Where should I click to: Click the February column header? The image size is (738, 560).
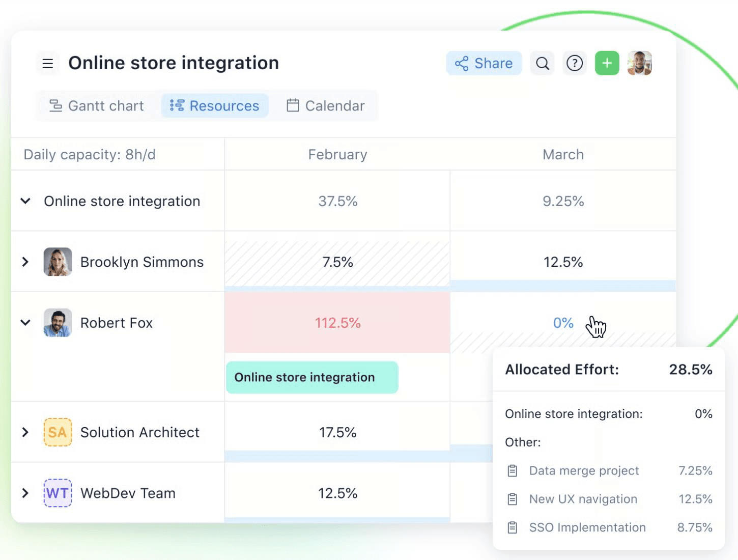pos(337,154)
